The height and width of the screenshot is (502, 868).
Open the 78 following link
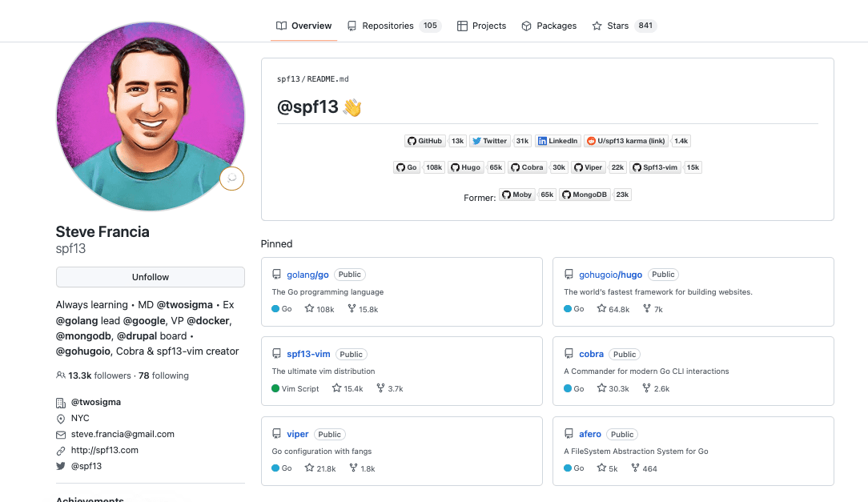(x=163, y=375)
